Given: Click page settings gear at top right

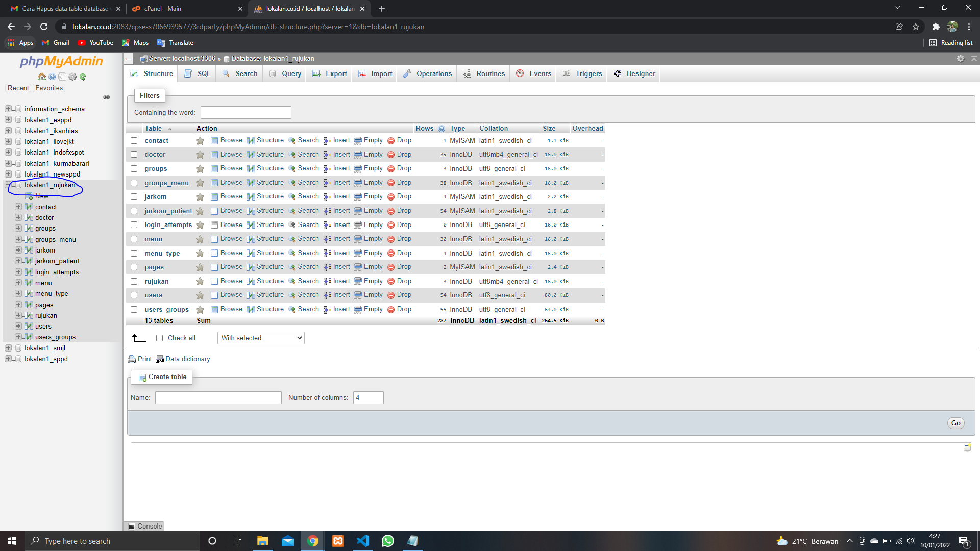Looking at the screenshot, I should coord(960,59).
